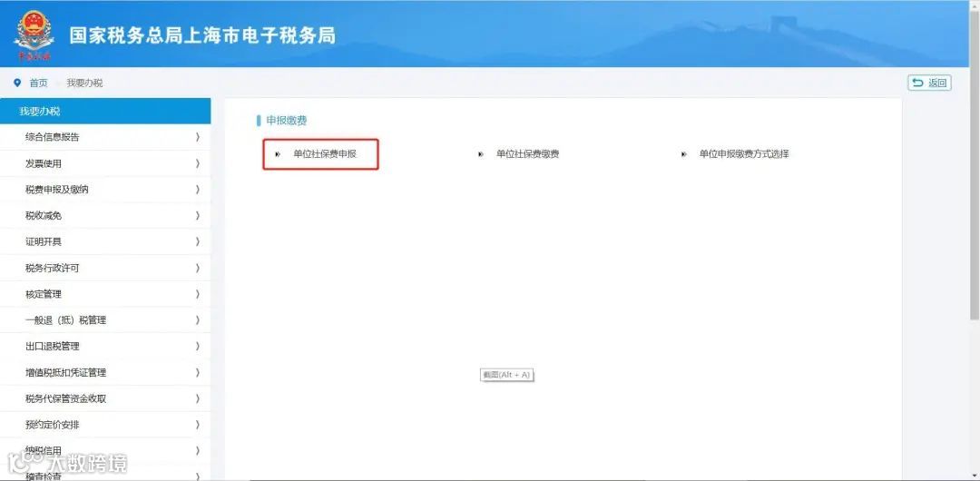Open 税务行政许可 menu item
This screenshot has width=980, height=481.
click(x=105, y=268)
